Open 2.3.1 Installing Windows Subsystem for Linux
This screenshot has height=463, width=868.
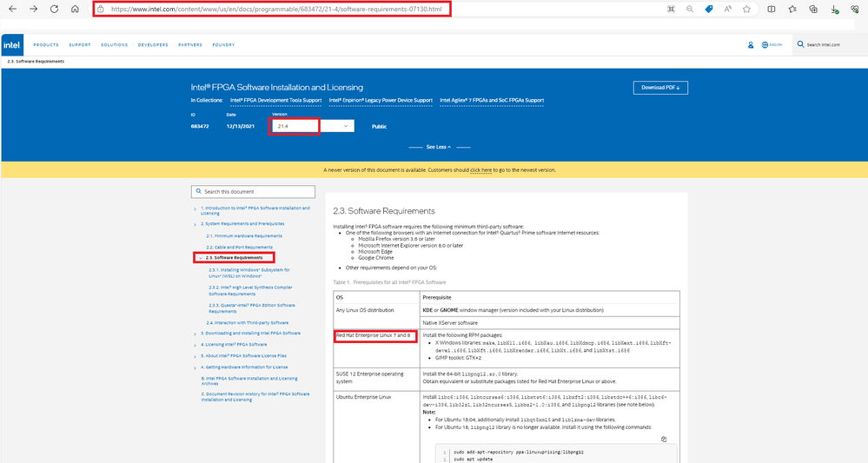click(x=249, y=273)
